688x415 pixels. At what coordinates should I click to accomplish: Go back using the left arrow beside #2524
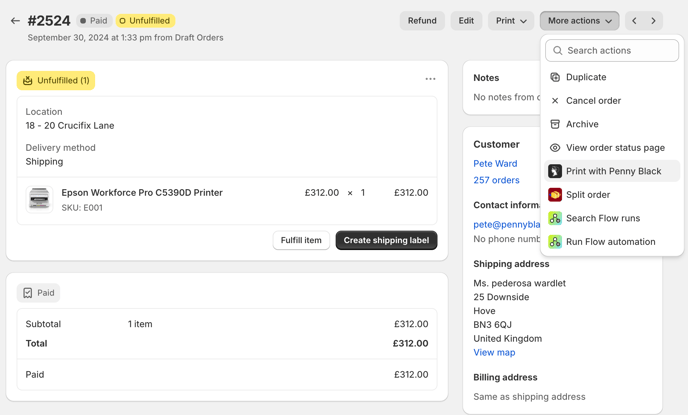15,21
